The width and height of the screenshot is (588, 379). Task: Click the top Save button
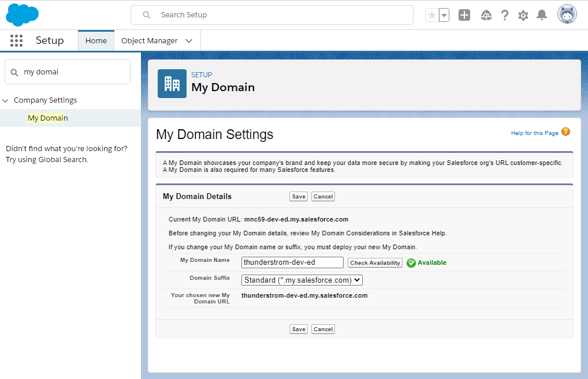[299, 197]
